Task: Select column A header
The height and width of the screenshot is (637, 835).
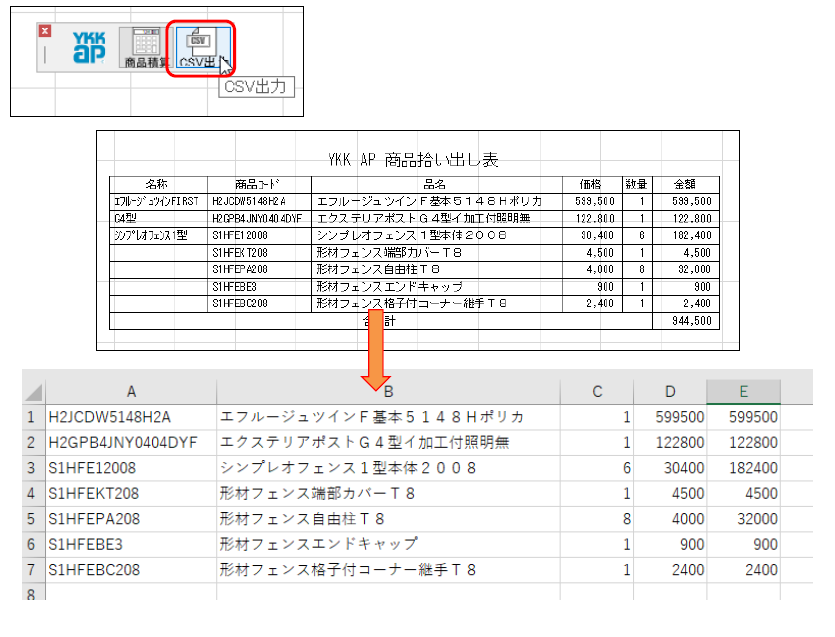Action: pos(131,392)
